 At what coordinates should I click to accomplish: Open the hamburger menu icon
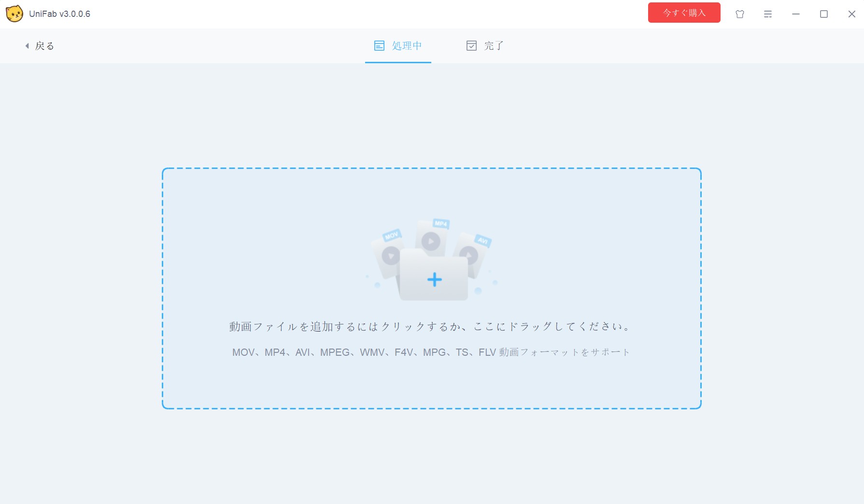[x=767, y=14]
